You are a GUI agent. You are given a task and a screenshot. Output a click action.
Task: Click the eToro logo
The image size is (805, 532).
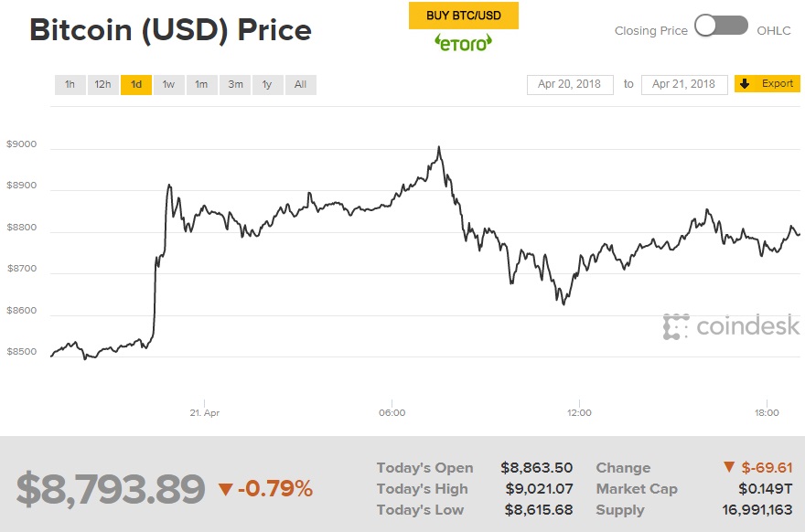pos(462,41)
